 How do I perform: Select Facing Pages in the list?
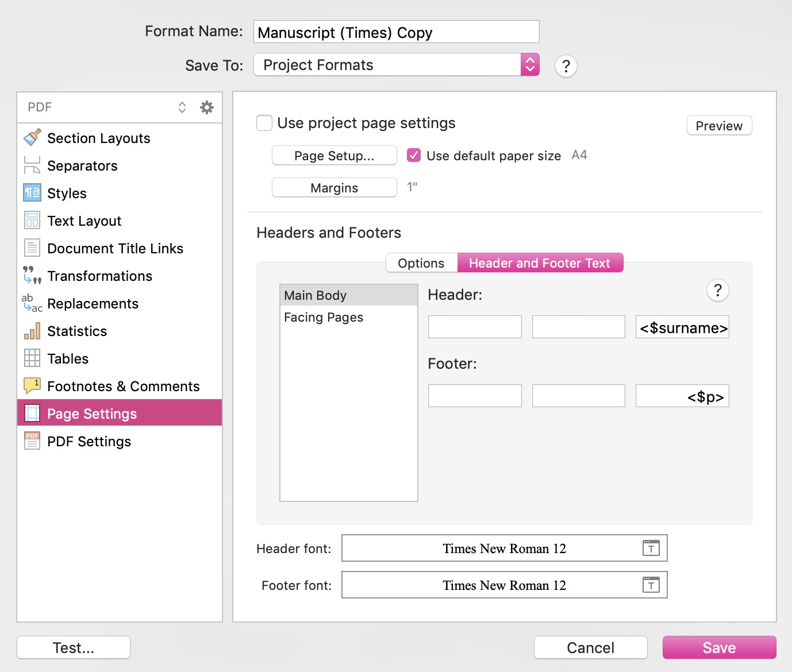(324, 318)
